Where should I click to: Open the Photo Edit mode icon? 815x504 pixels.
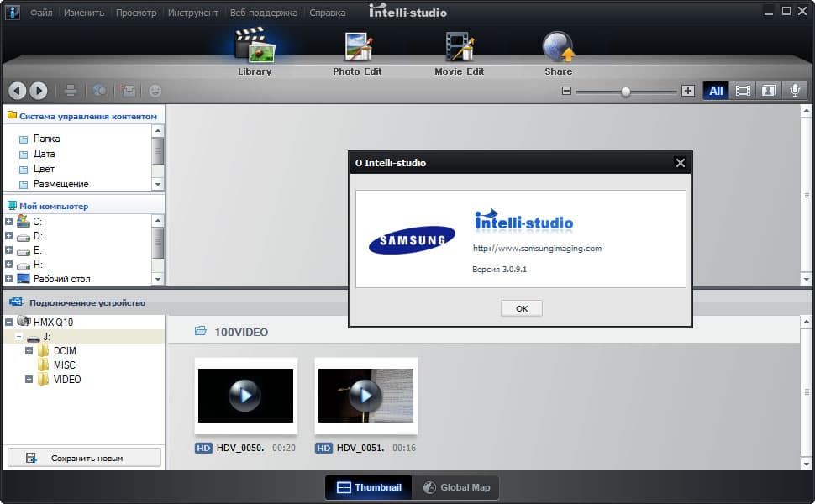pyautogui.click(x=358, y=48)
